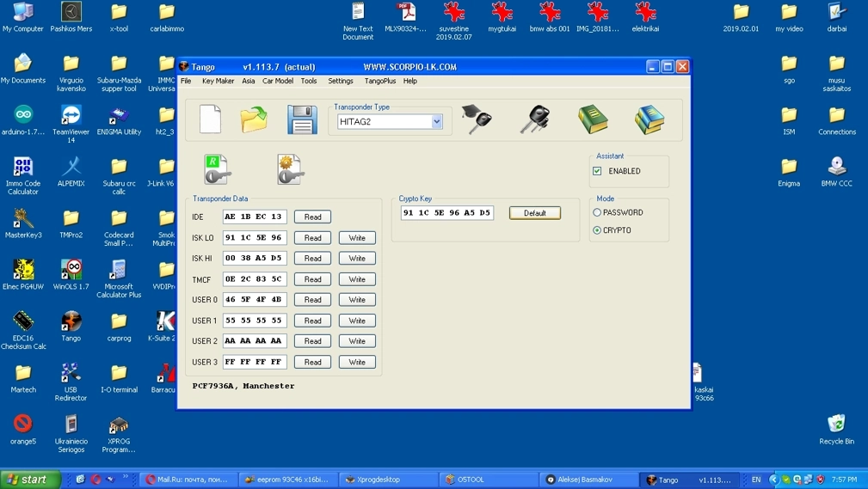
Task: Open the Settings menu
Action: [341, 81]
